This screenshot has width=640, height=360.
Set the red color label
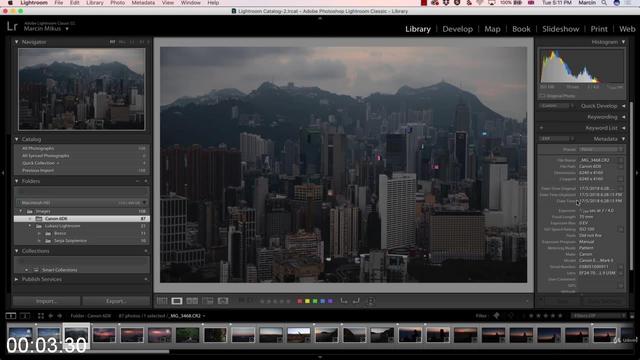point(300,301)
